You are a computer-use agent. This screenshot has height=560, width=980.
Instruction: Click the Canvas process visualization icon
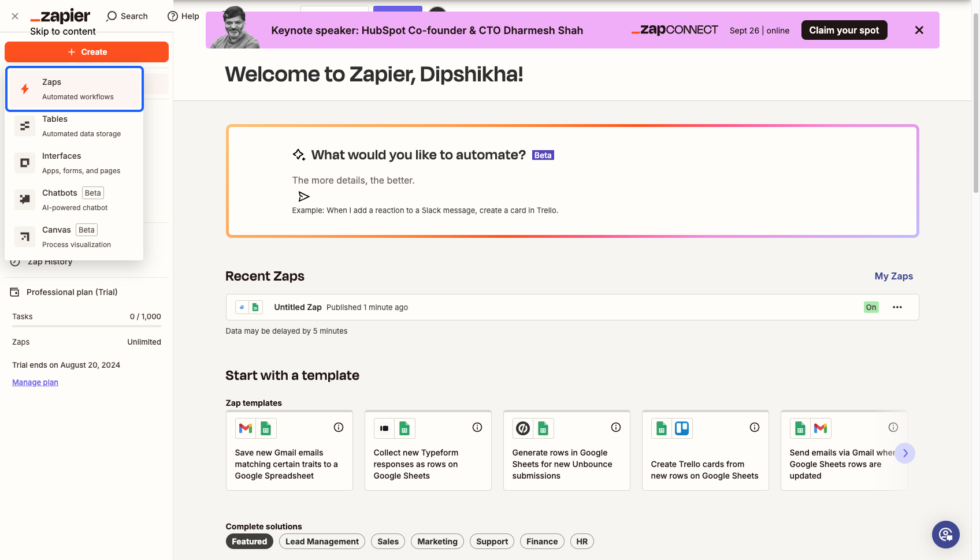pyautogui.click(x=25, y=237)
